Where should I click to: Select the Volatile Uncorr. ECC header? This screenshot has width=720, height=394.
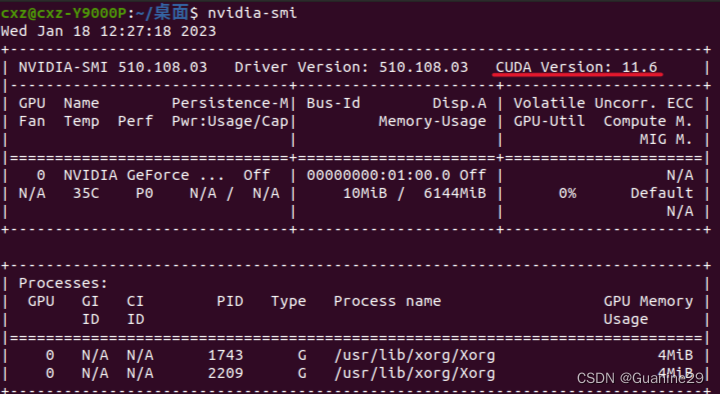click(603, 103)
